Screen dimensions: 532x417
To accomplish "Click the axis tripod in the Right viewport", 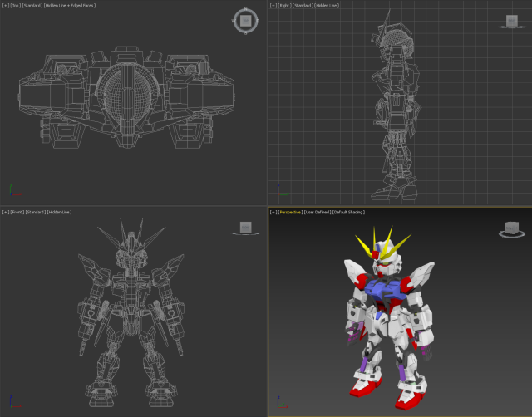I will [x=278, y=190].
